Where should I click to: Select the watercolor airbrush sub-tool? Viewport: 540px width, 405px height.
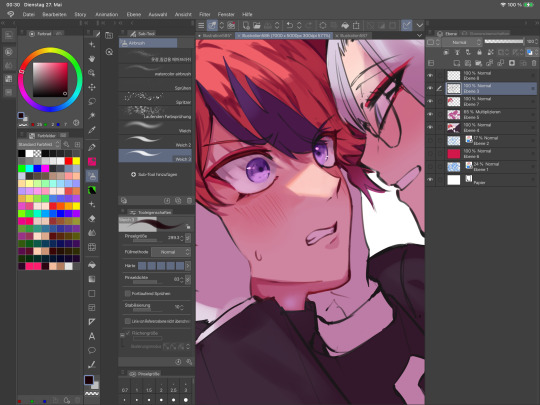155,70
